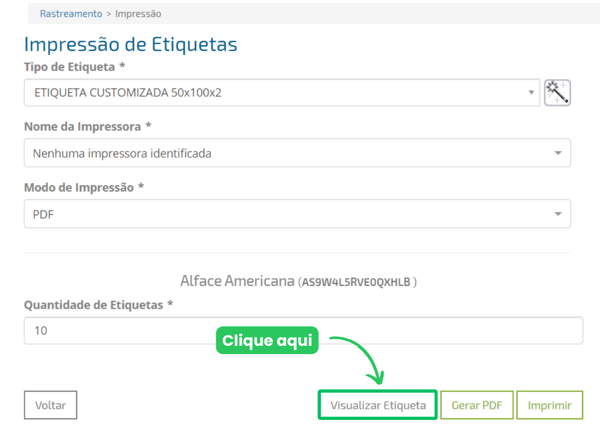This screenshot has height=431, width=600.
Task: Click the Impressão de Etiquetas heading
Action: (130, 44)
